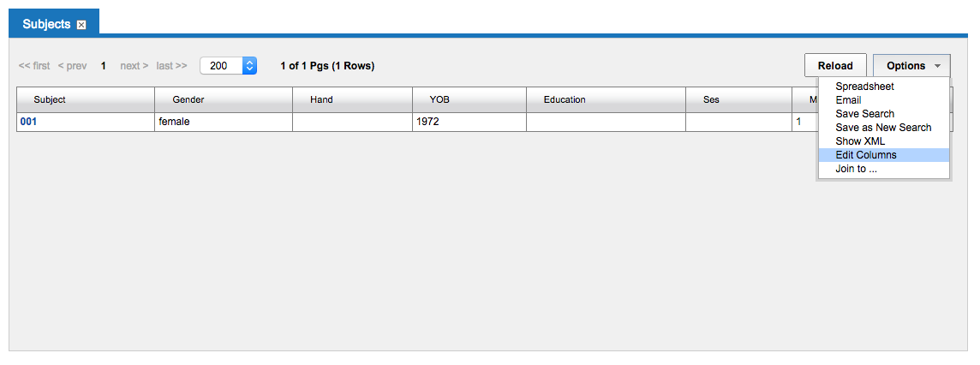Select the Subjects tab
Image resolution: width=980 pixels, height=365 pixels.
pyautogui.click(x=46, y=24)
